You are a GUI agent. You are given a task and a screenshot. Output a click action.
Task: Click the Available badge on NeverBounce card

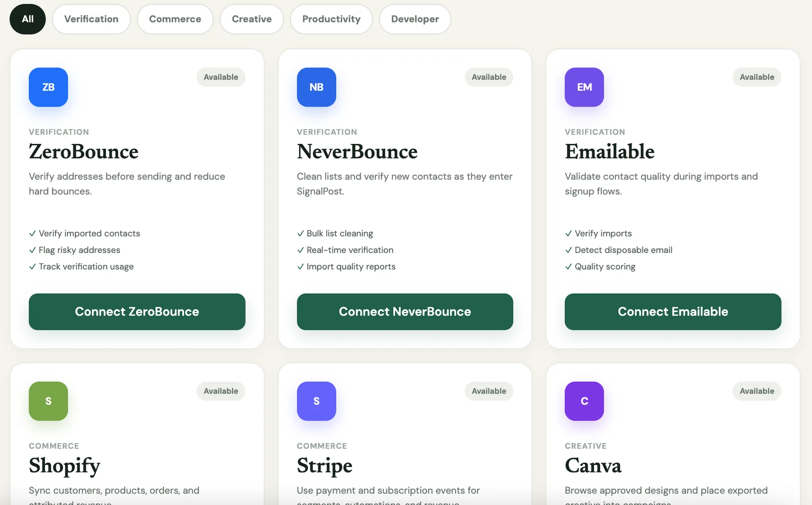point(489,77)
